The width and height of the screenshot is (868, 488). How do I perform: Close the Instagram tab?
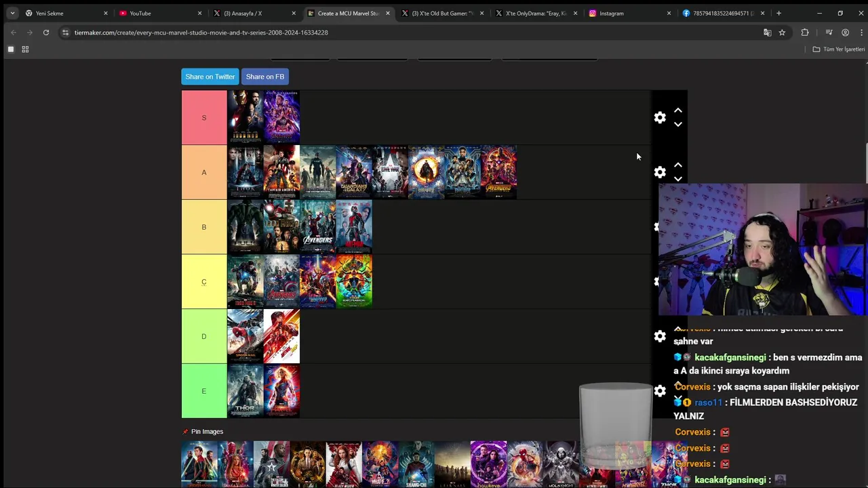[669, 13]
